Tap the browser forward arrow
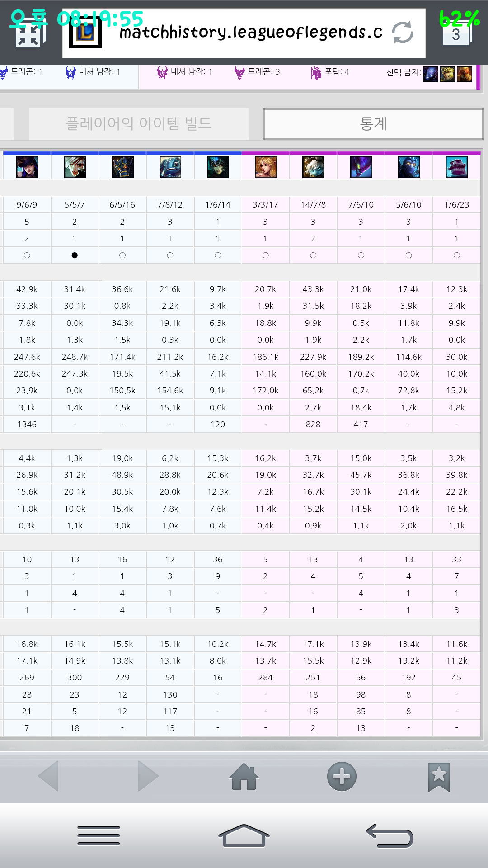Image resolution: width=488 pixels, height=868 pixels. (148, 776)
